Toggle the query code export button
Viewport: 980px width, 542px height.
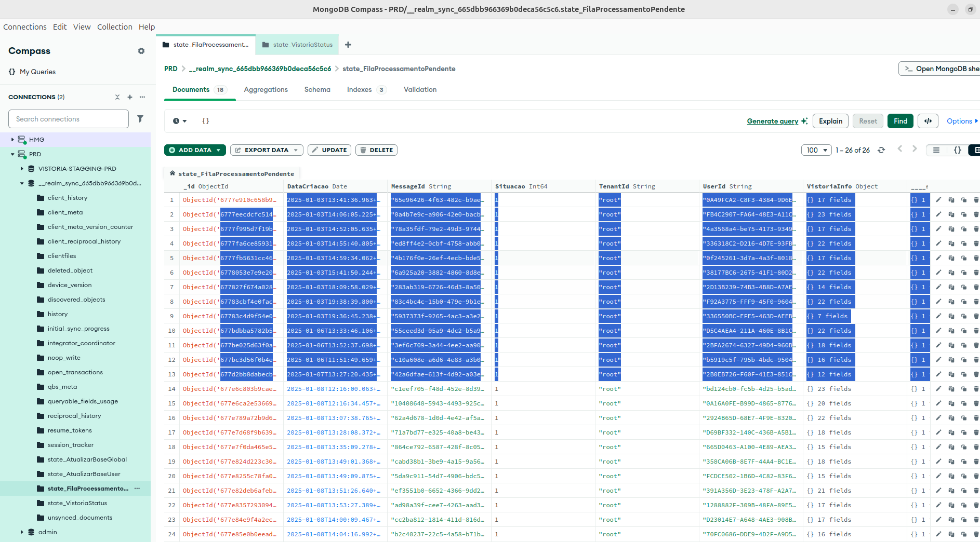[x=928, y=121]
